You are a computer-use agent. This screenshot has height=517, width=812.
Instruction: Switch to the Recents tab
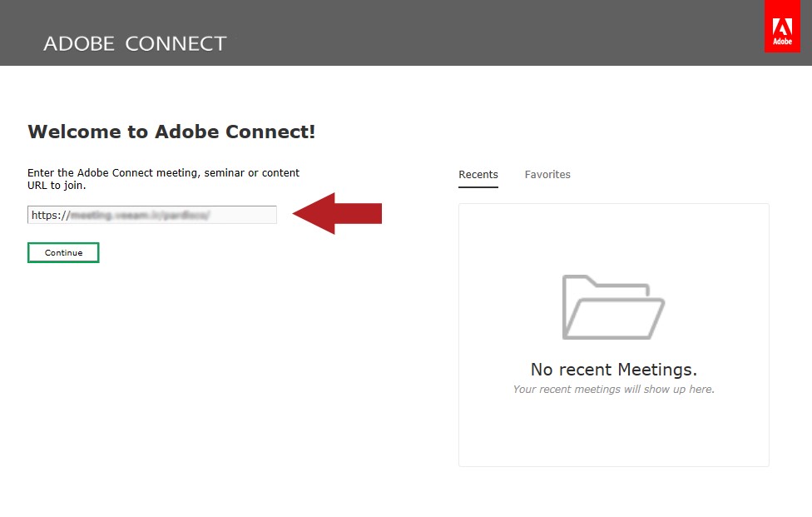478,175
